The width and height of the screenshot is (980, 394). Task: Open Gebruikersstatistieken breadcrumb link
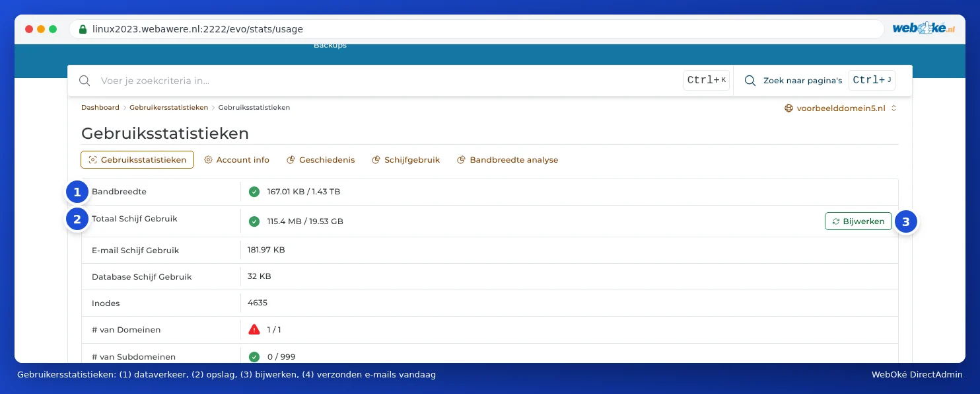click(x=169, y=107)
